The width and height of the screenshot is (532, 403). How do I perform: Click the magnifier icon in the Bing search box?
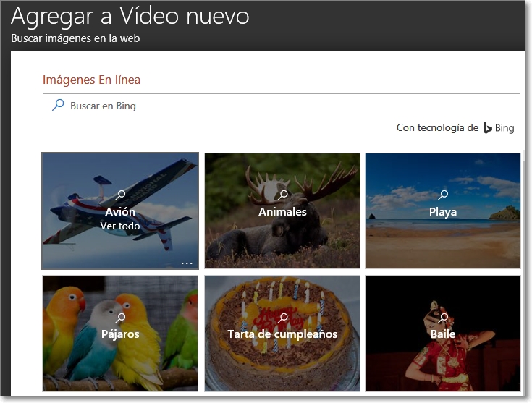click(x=58, y=105)
